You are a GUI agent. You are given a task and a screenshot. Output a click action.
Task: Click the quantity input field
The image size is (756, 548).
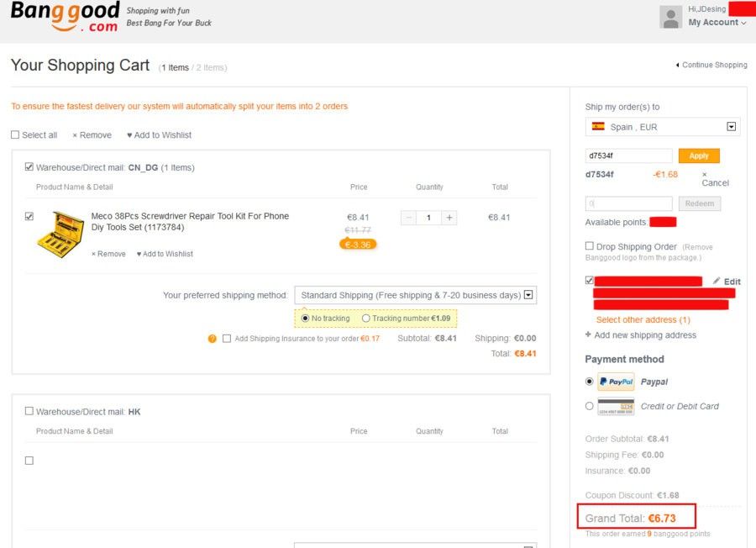tap(428, 218)
